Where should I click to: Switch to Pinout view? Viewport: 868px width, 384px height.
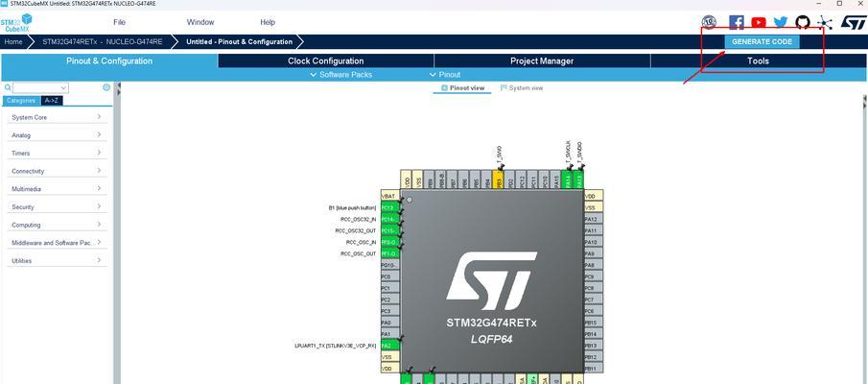(462, 88)
